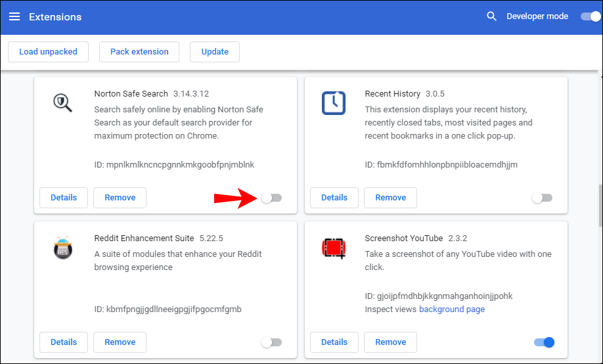Enable the Recent History extension toggle
Viewport: 603px width, 364px height.
pos(542,198)
